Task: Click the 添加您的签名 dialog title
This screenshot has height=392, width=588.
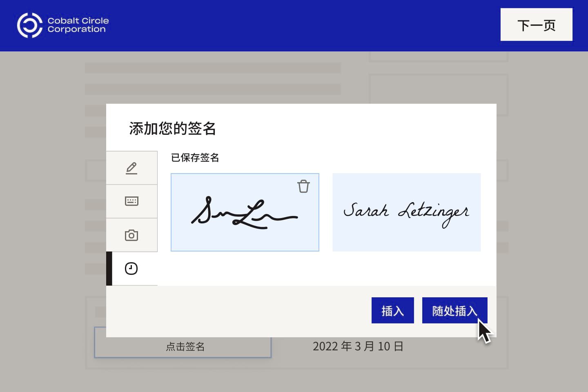Action: (x=172, y=128)
